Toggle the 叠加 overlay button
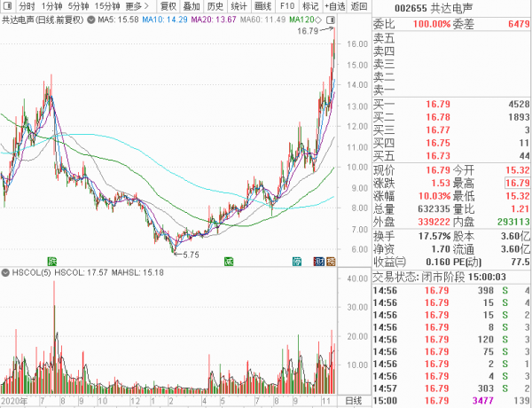The image size is (532, 408). (192, 6)
